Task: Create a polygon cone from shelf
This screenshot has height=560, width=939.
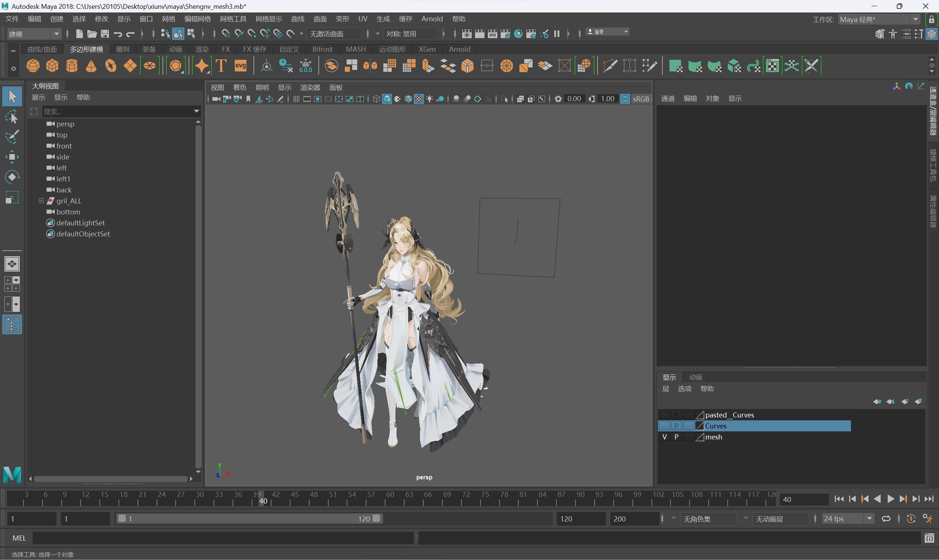Action: click(91, 66)
